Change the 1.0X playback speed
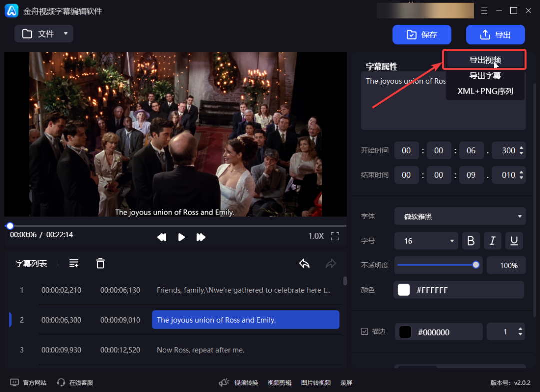This screenshot has height=392, width=540. tap(316, 236)
